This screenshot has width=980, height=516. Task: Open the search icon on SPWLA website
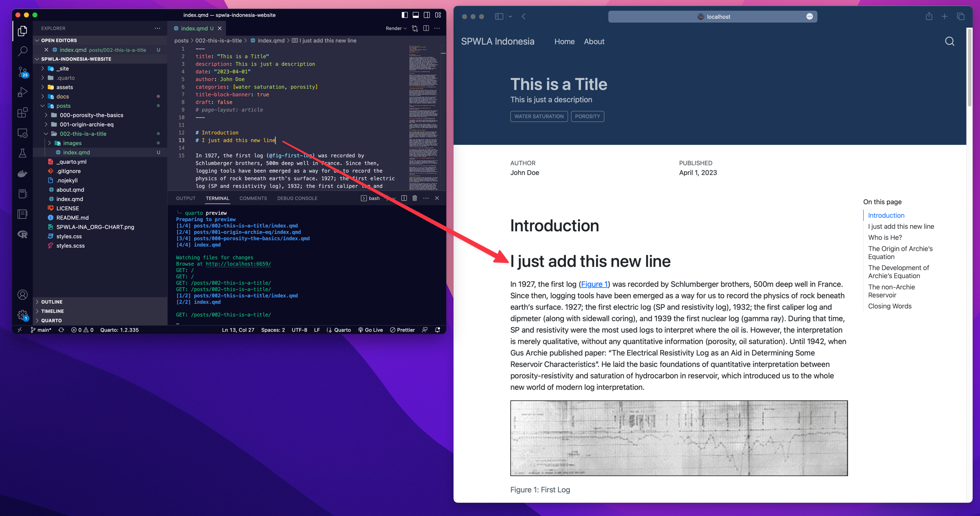[x=949, y=41]
